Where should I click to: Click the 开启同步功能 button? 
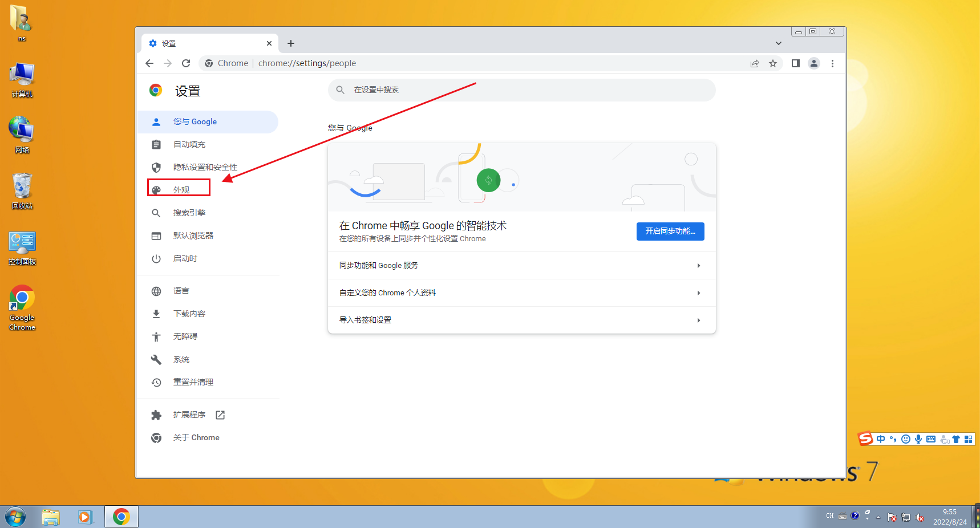[x=670, y=231]
